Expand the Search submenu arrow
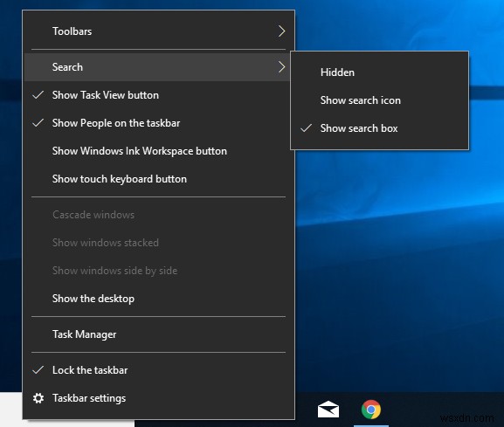This screenshot has height=427, width=504. pyautogui.click(x=281, y=67)
